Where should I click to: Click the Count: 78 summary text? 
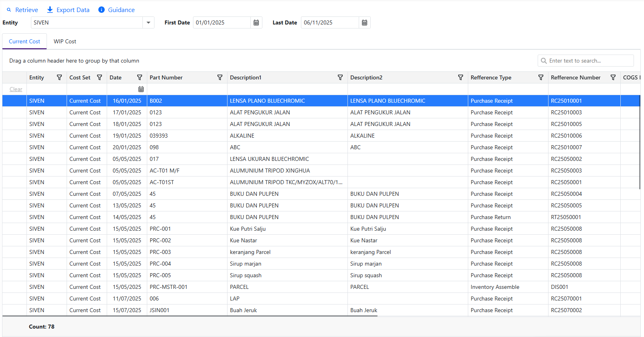pos(42,327)
